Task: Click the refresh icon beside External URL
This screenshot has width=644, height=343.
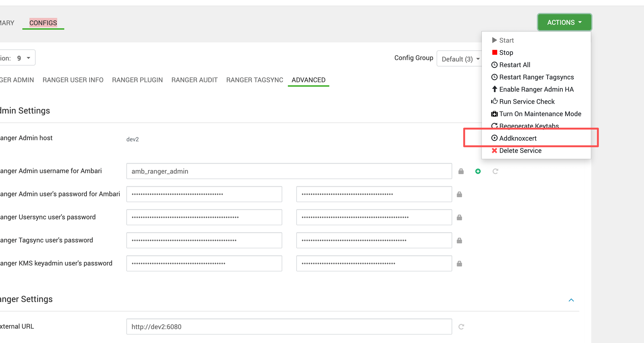Action: [x=461, y=327]
